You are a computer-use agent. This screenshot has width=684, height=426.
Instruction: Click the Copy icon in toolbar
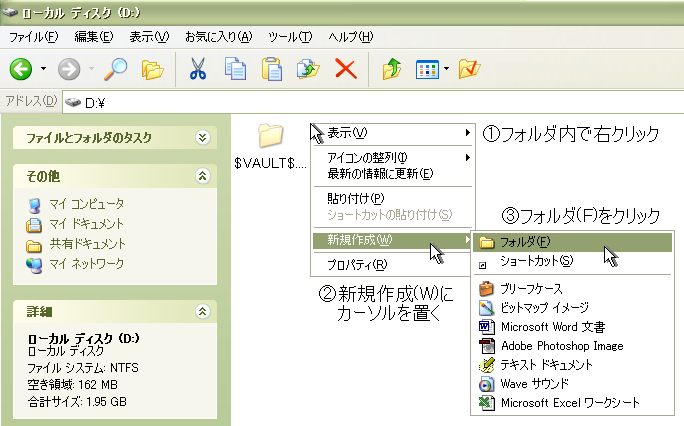[x=236, y=69]
